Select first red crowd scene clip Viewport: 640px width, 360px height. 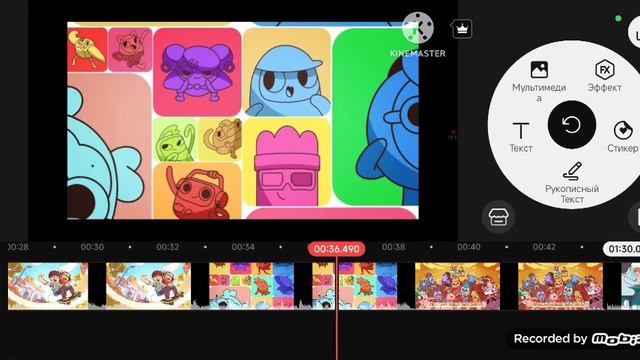458,286
